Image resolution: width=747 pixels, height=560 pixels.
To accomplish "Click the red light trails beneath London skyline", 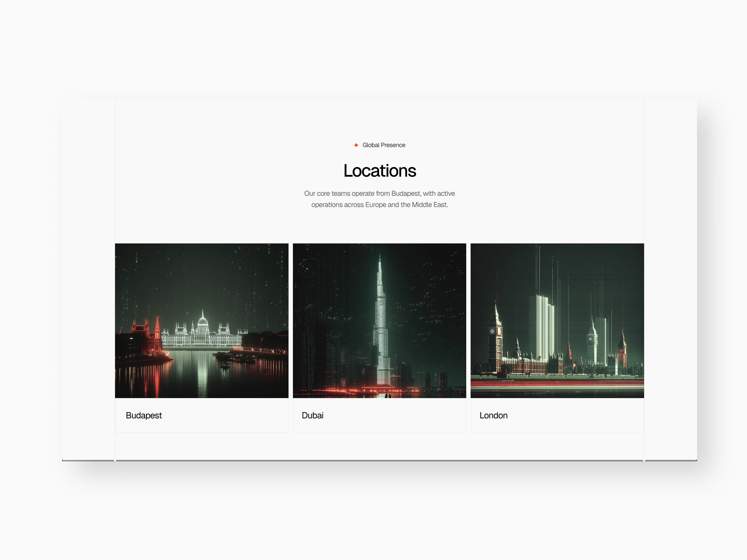I will 557,383.
